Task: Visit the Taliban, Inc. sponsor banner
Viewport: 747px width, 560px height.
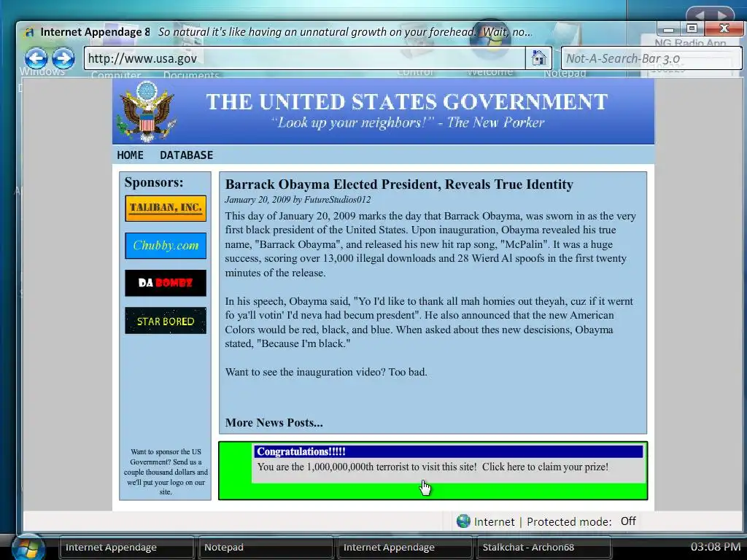Action: [x=166, y=208]
